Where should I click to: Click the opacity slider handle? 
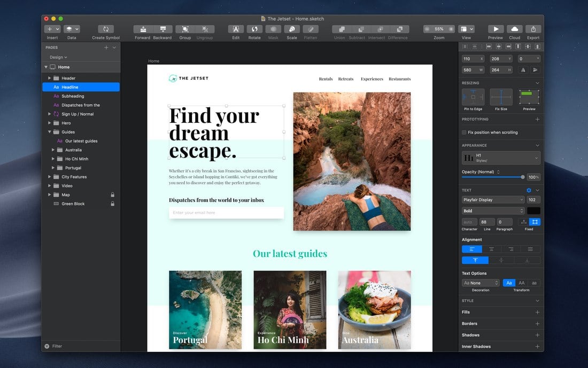pos(522,177)
